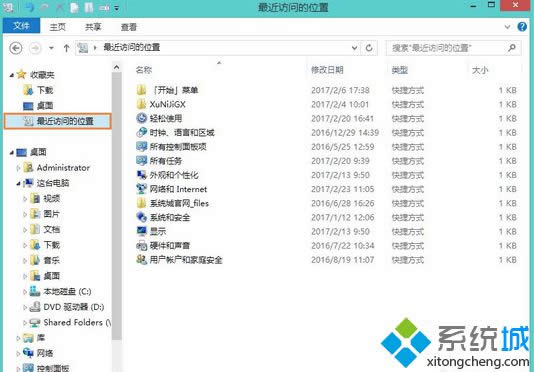The image size is (534, 372).
Task: Select the 网络和 Internet icon
Action: [141, 189]
